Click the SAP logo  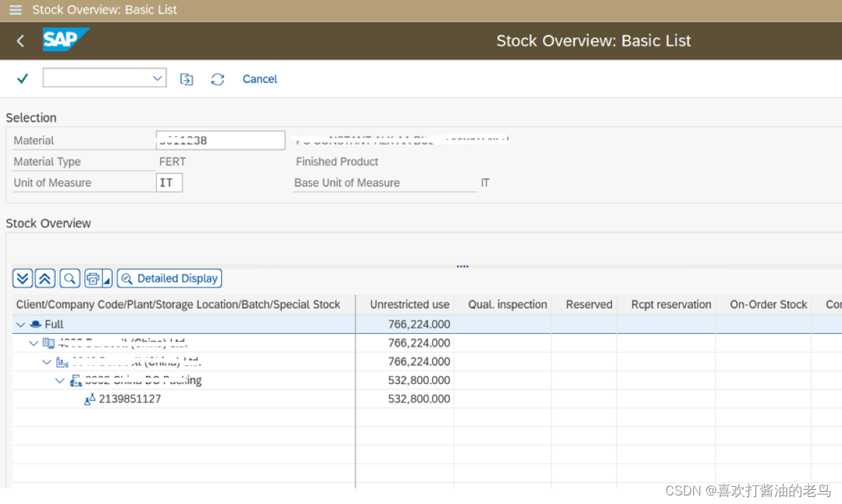tap(66, 40)
